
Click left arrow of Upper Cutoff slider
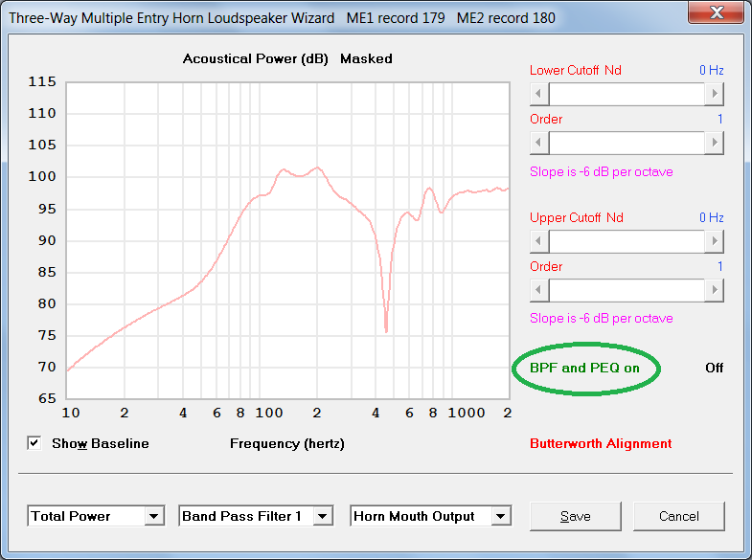pyautogui.click(x=539, y=241)
